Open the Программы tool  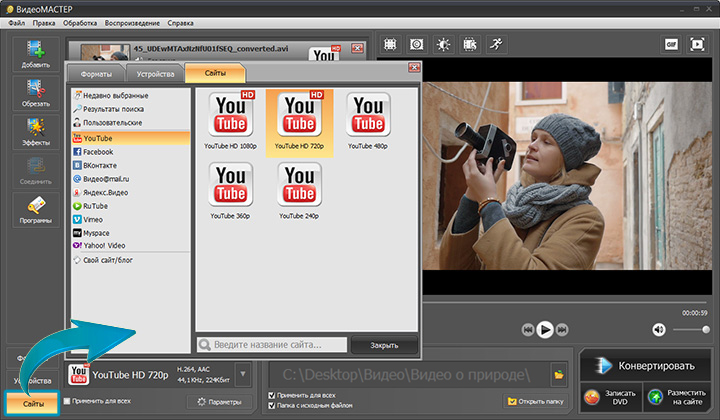point(36,210)
